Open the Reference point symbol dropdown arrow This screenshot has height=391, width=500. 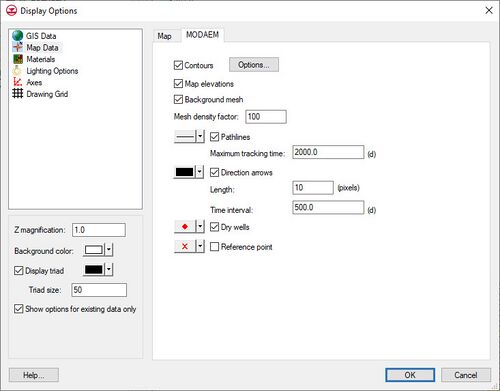tap(200, 247)
